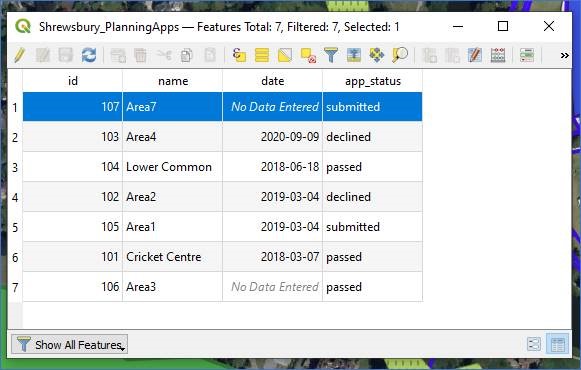
Task: Move selection to top of table
Action: (354, 56)
